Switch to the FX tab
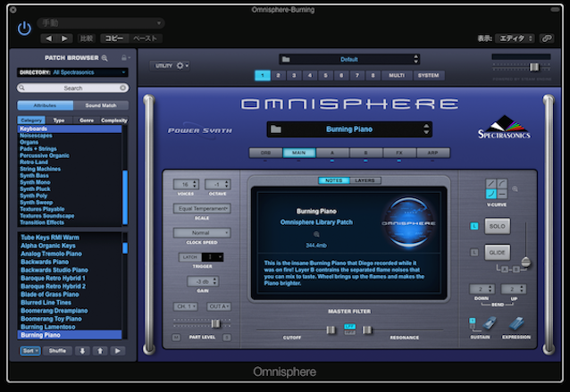 point(399,153)
